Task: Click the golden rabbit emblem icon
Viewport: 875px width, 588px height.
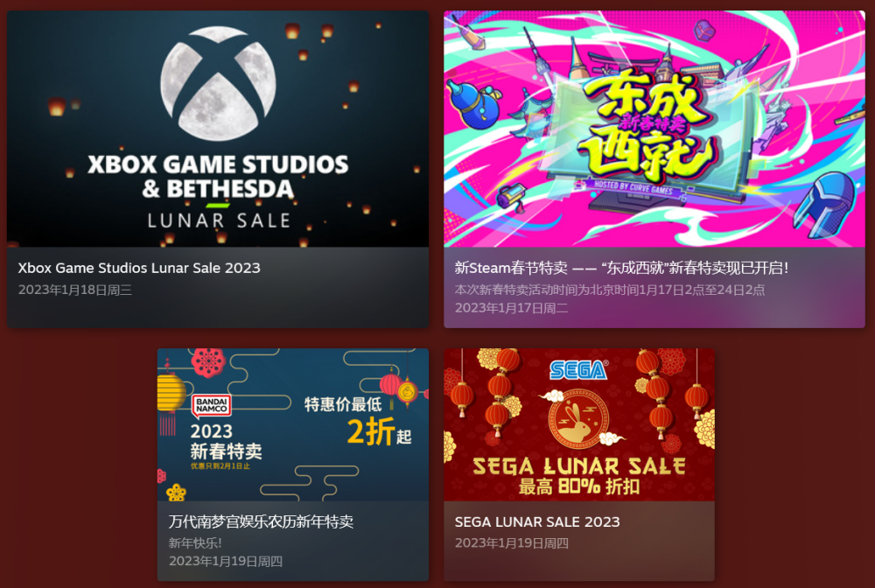Action: tap(578, 419)
